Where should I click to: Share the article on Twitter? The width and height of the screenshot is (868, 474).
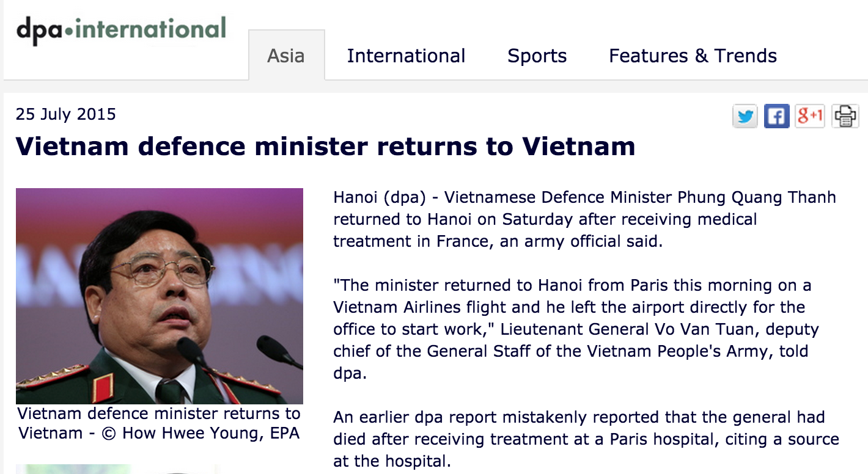[x=745, y=116]
